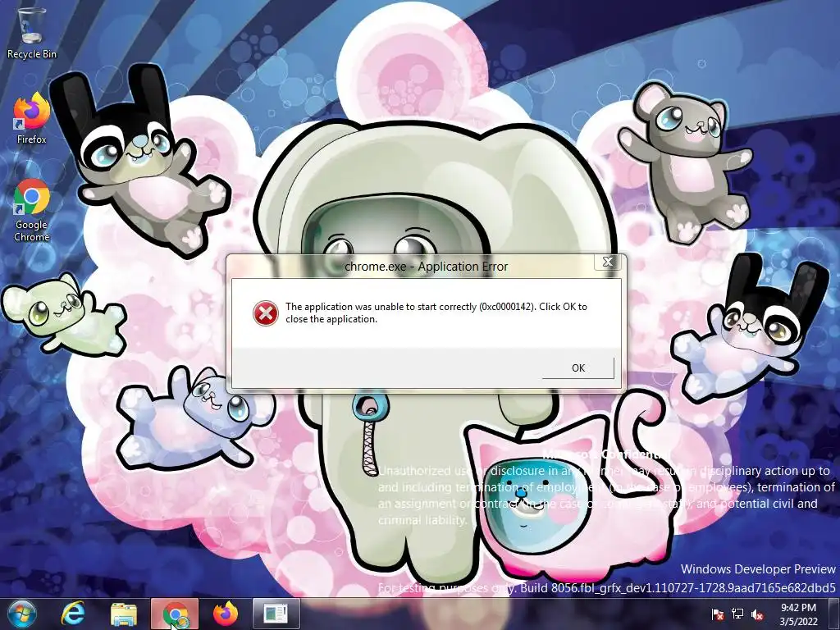Click the muted volume tray icon
Viewport: 840px width, 630px height.
pos(757,614)
